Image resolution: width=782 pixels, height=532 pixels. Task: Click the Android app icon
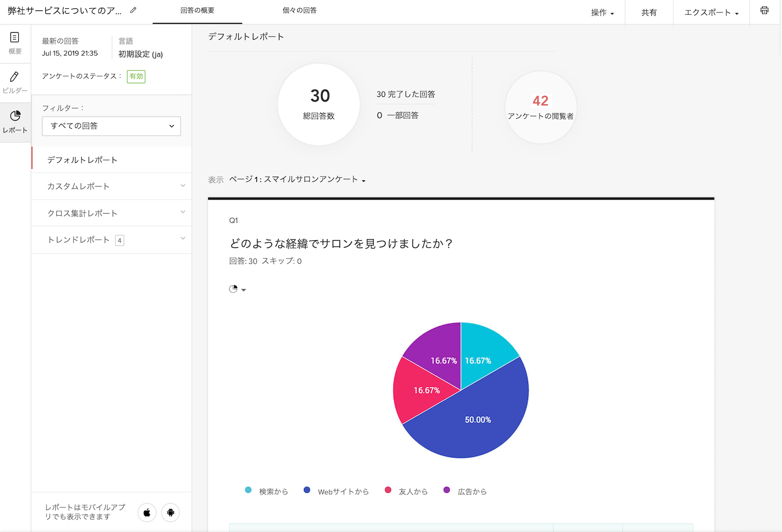[x=170, y=513]
